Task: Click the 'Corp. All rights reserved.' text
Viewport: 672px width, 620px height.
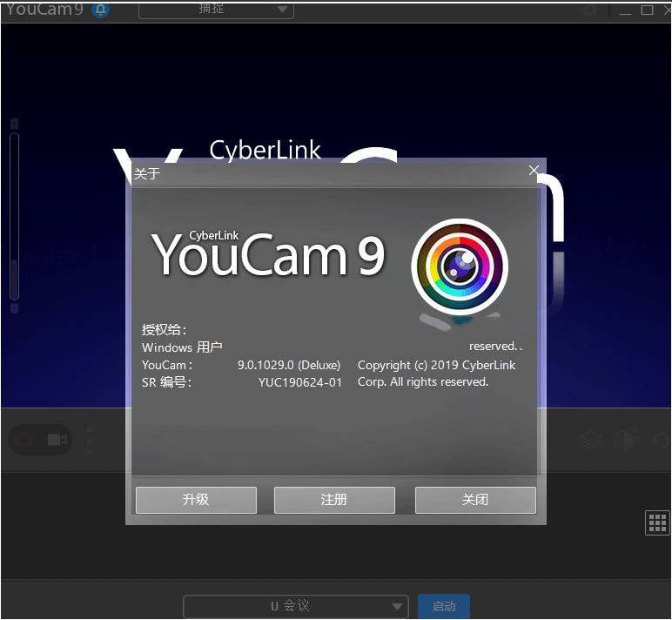Action: click(x=423, y=382)
